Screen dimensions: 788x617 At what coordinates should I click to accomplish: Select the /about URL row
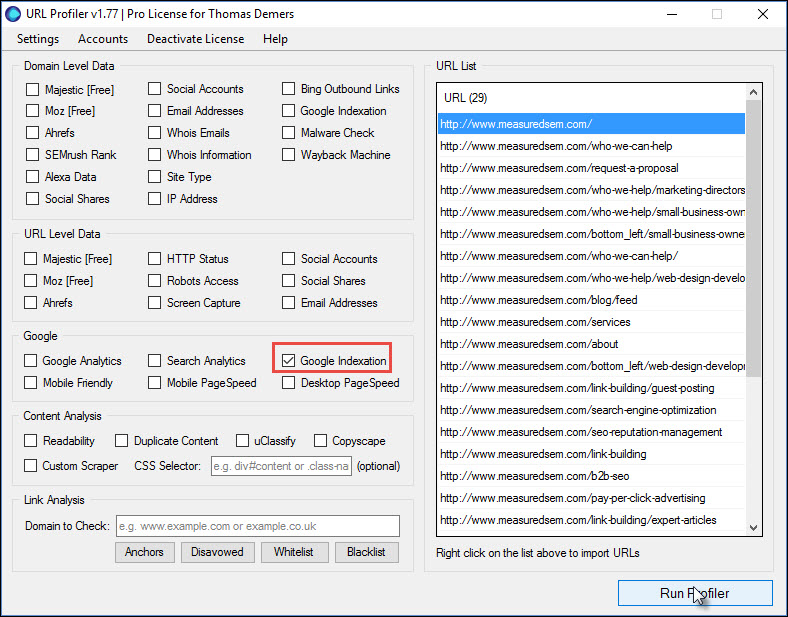pos(591,344)
